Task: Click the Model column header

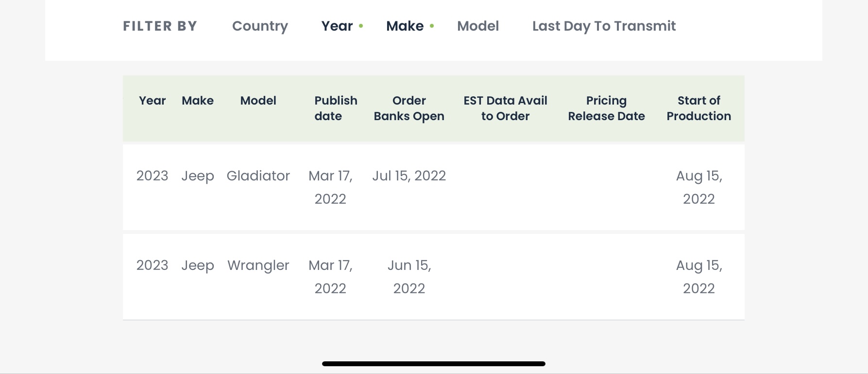Action: click(x=258, y=101)
